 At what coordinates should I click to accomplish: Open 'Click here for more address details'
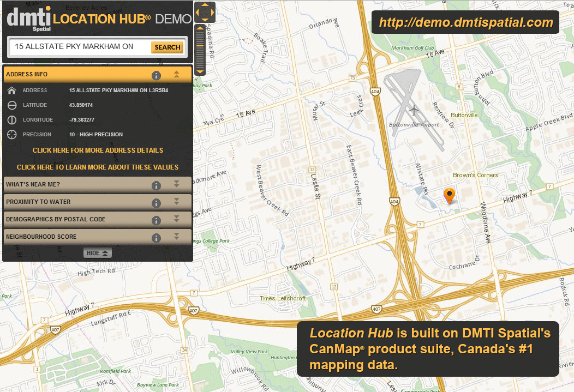tap(98, 150)
